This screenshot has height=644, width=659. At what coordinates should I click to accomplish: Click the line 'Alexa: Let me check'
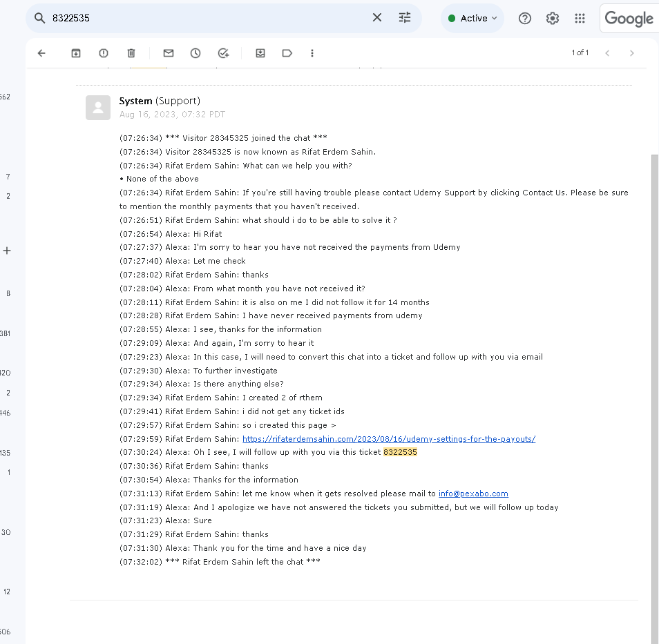[182, 261]
